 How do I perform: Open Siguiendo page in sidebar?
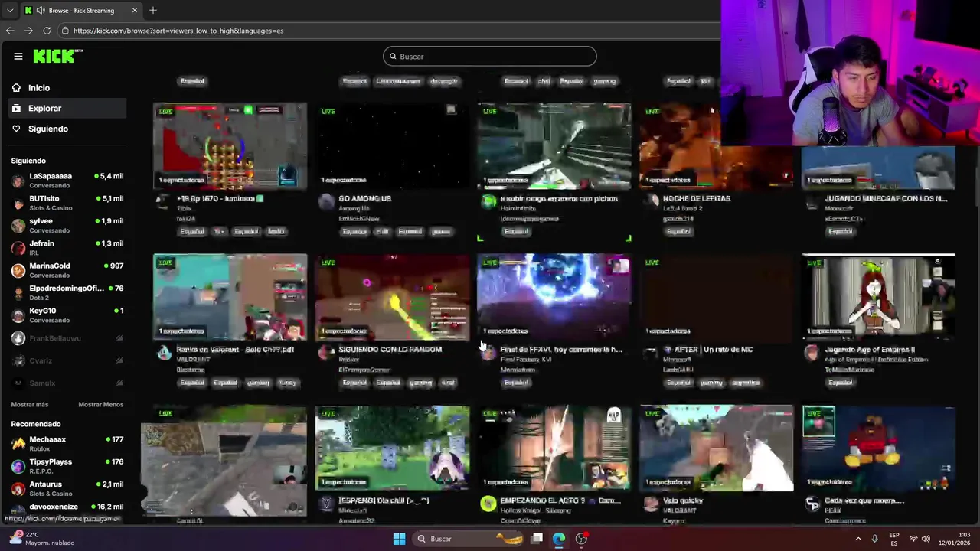click(x=67, y=129)
